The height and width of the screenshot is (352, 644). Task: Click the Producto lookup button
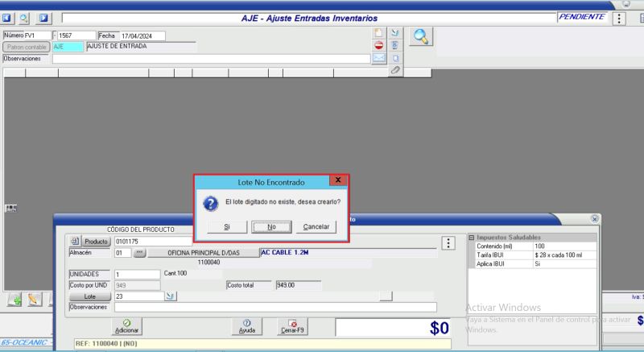96,240
